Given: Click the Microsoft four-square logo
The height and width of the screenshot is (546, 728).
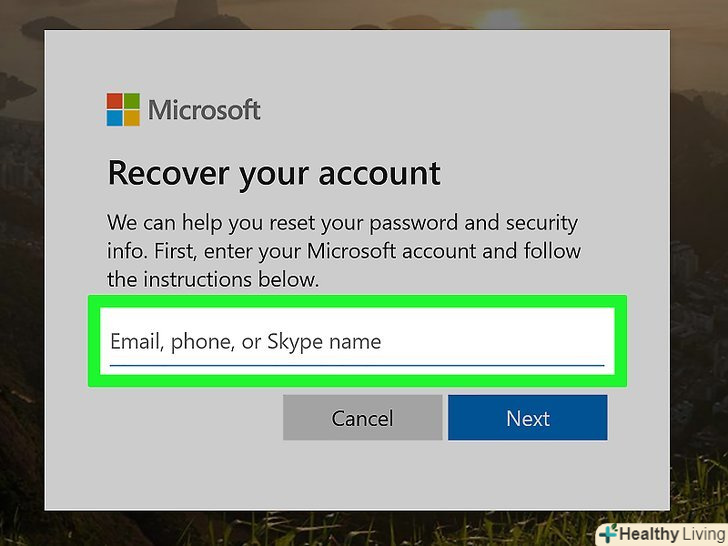Looking at the screenshot, I should pyautogui.click(x=124, y=109).
